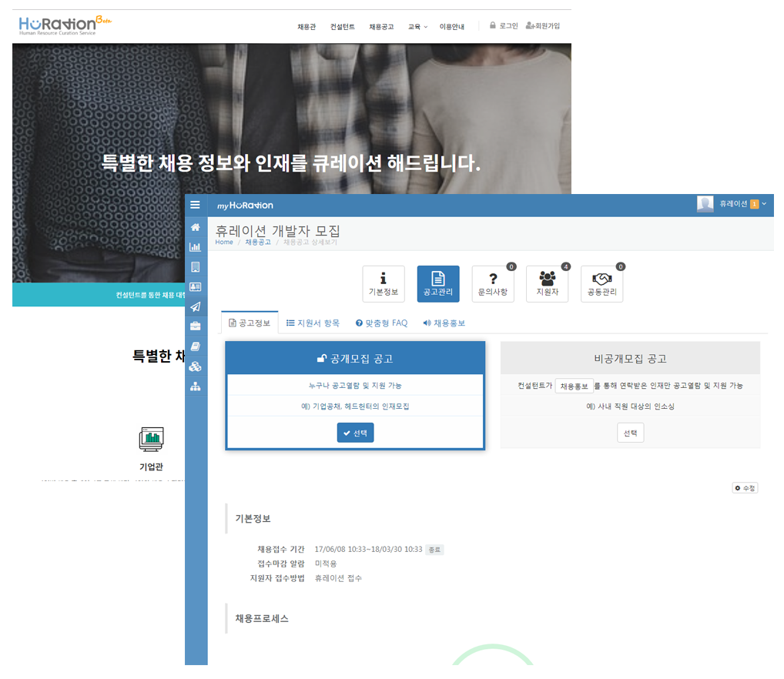Open the notification badge showing 1
Screen dimensions: 784x679
754,204
